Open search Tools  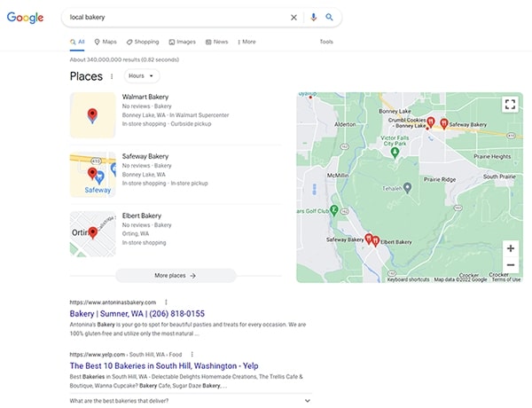pos(326,42)
